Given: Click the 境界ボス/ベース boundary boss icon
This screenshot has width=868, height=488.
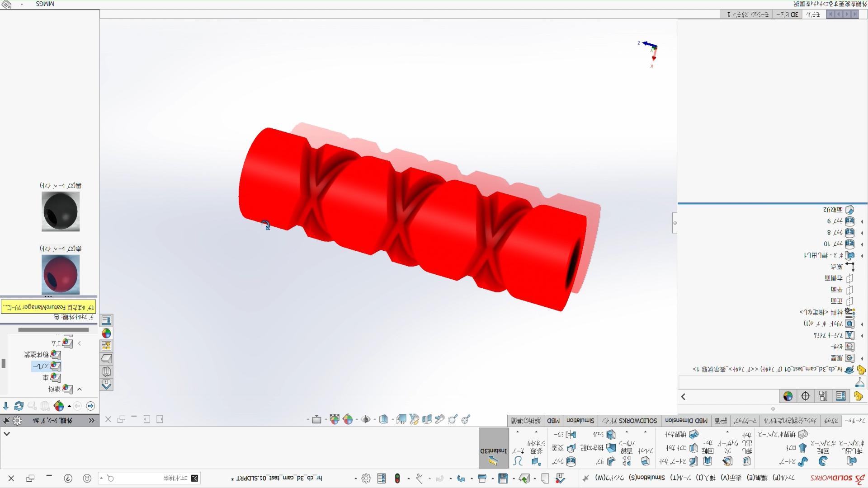Looking at the screenshot, I should [x=803, y=434].
